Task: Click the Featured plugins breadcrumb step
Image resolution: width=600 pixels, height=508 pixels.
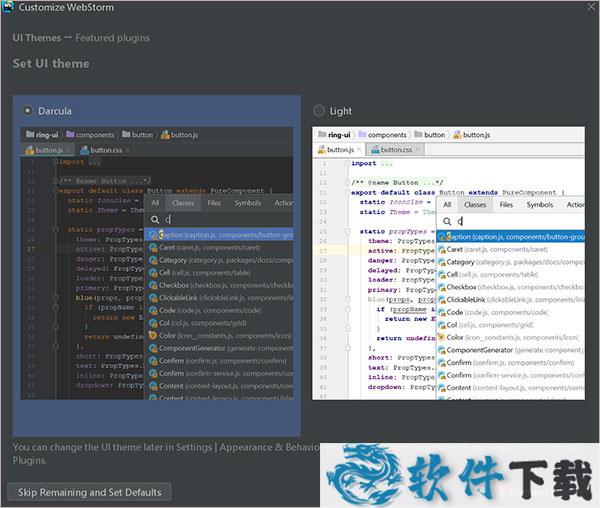Action: click(x=111, y=38)
